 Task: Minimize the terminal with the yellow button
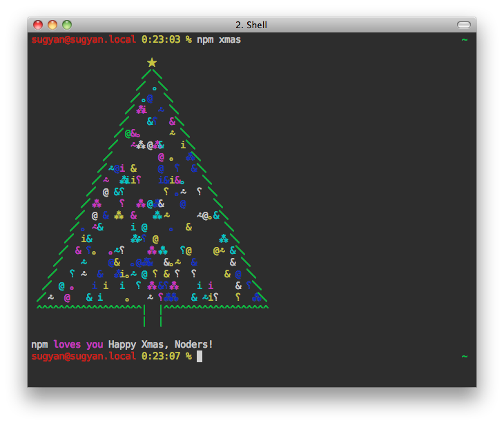tap(52, 25)
